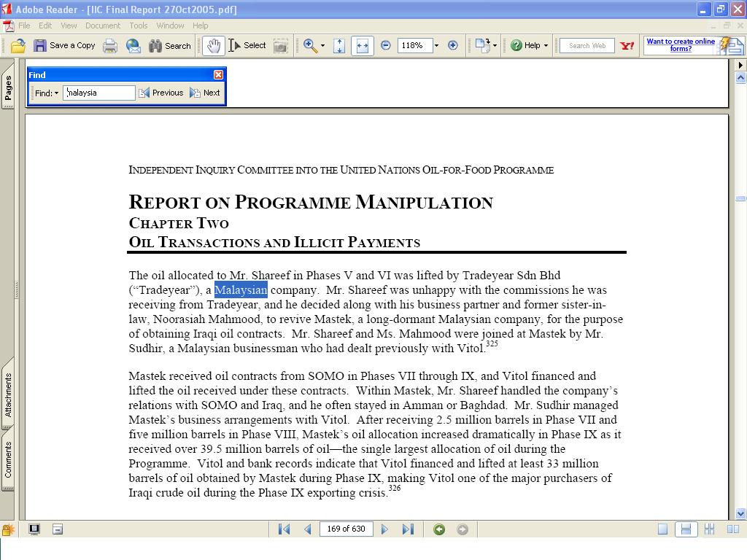Click the Open file folder icon

pos(18,46)
